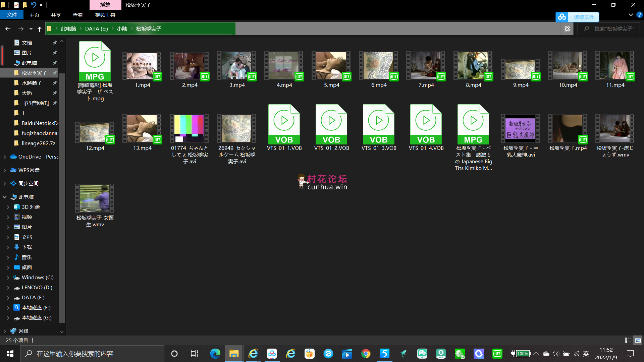Open the notification center icon

(x=630, y=354)
